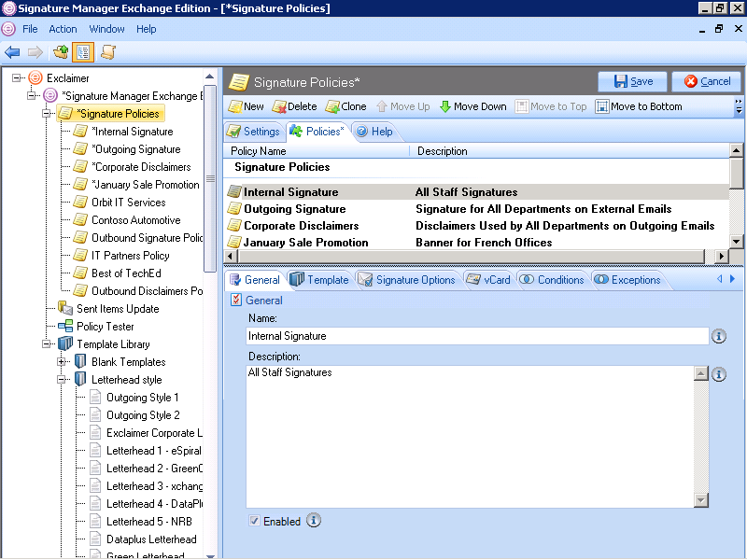This screenshot has height=560, width=747.
Task: Collapse the Template Library node
Action: [x=46, y=344]
